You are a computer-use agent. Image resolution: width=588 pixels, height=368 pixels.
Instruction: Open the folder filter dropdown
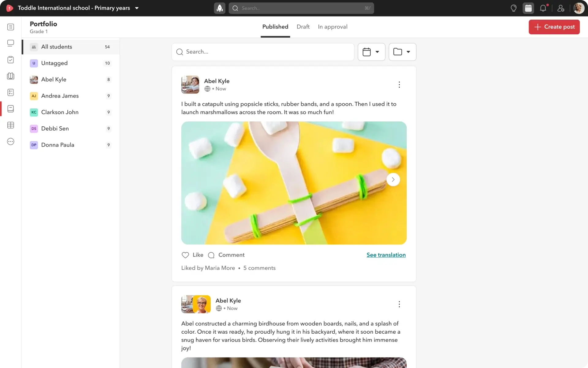[x=402, y=52]
